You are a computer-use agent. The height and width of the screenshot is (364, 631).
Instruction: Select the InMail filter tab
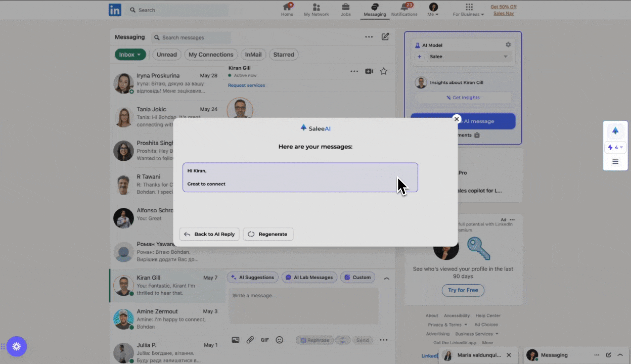[x=253, y=55]
